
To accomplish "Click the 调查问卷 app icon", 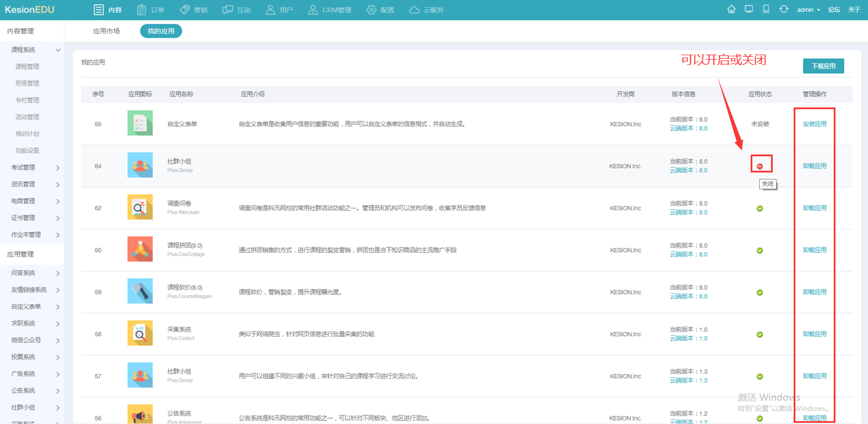I will click(140, 207).
